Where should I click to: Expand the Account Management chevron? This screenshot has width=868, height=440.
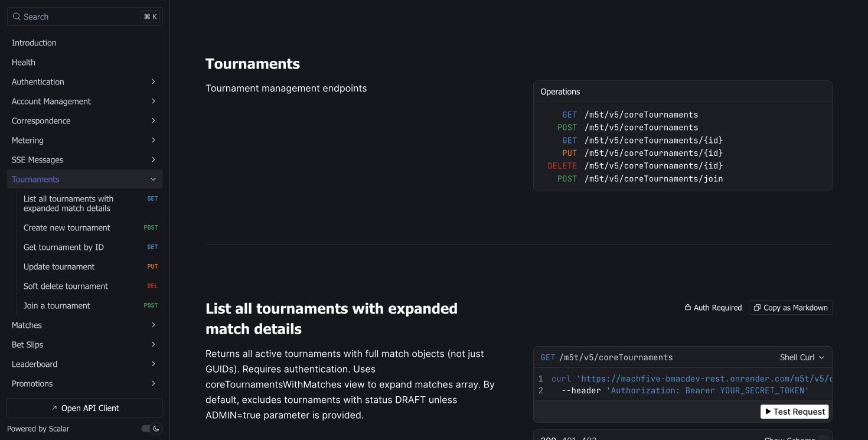[153, 101]
